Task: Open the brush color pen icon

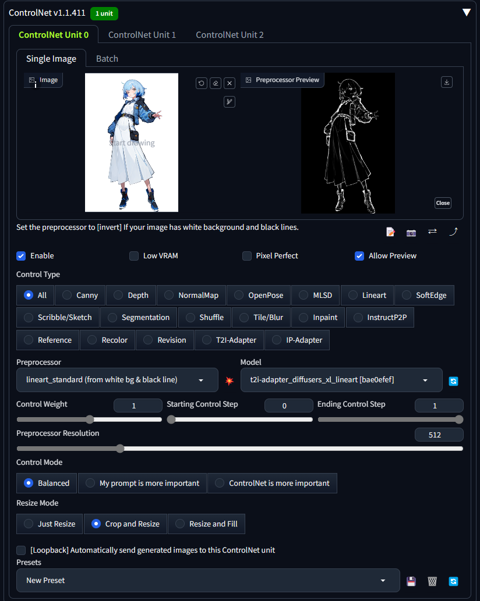Action: click(229, 102)
